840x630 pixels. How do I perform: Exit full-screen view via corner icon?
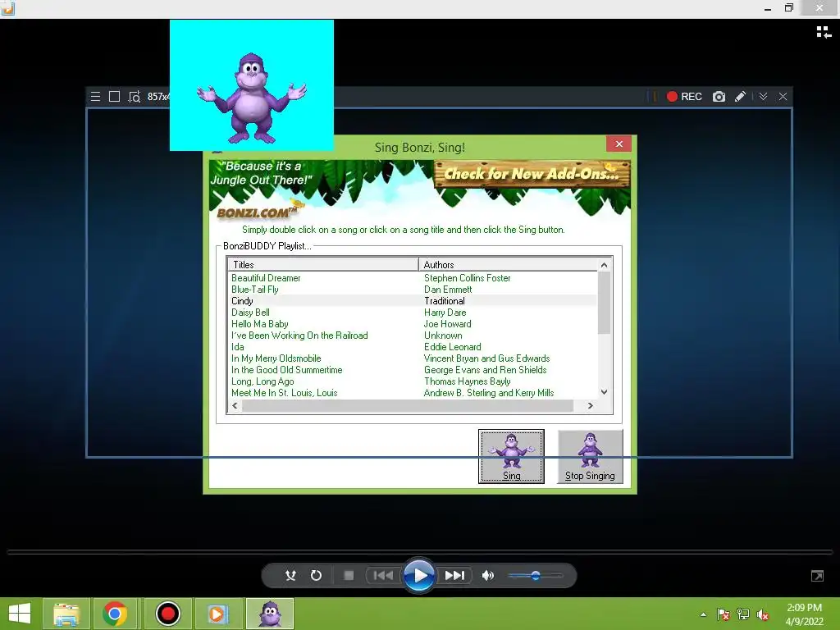point(818,576)
